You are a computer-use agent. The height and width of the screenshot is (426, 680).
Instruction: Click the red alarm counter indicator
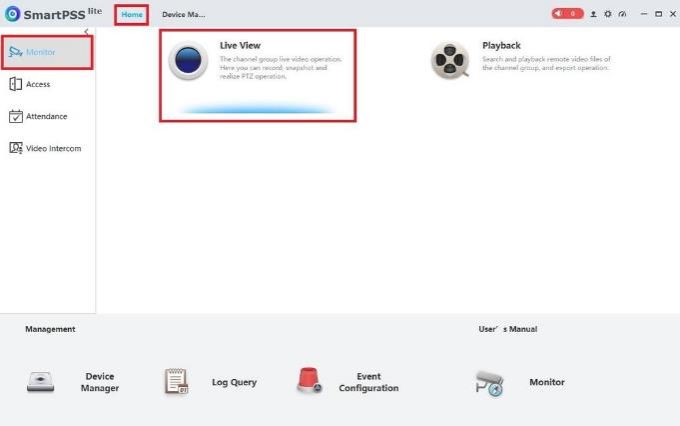[567, 14]
